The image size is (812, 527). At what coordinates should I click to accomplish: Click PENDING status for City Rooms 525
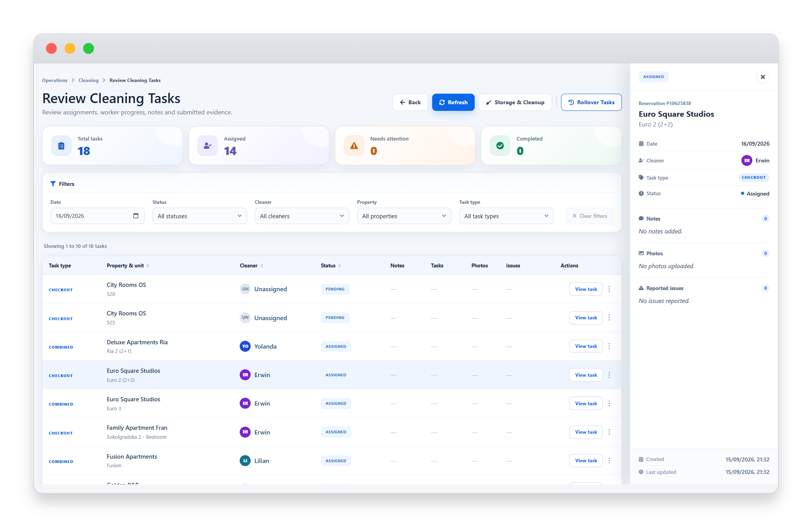pyautogui.click(x=335, y=318)
